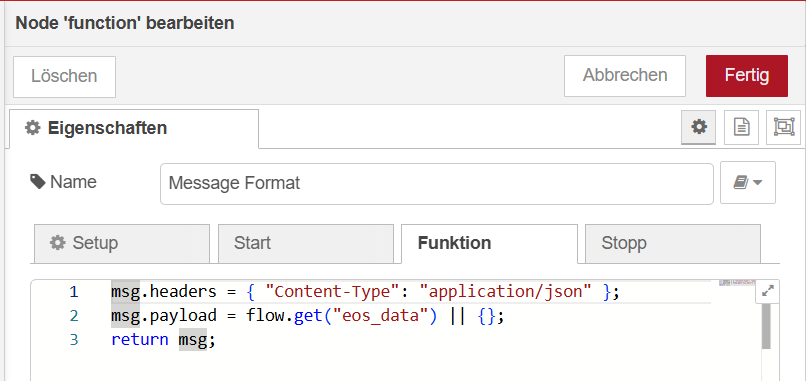Switch to the Setup tab
Screen dimensions: 806x381
click(x=122, y=243)
